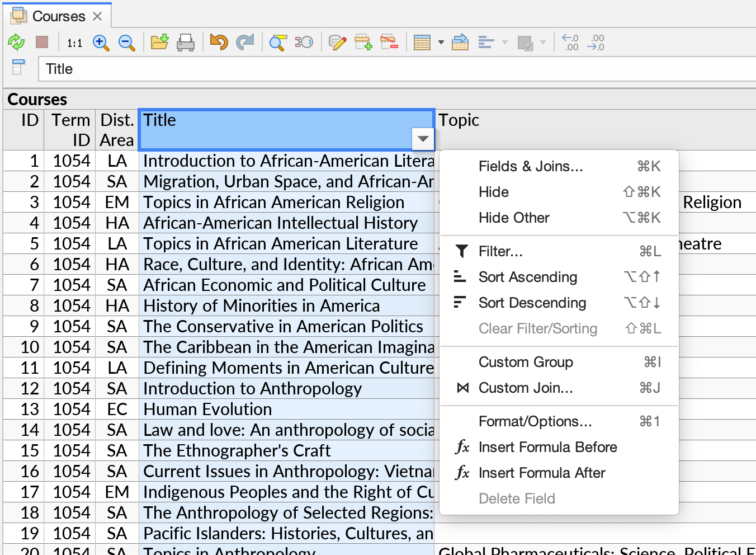
Task: Select the zoom in magnifier icon
Action: (101, 43)
